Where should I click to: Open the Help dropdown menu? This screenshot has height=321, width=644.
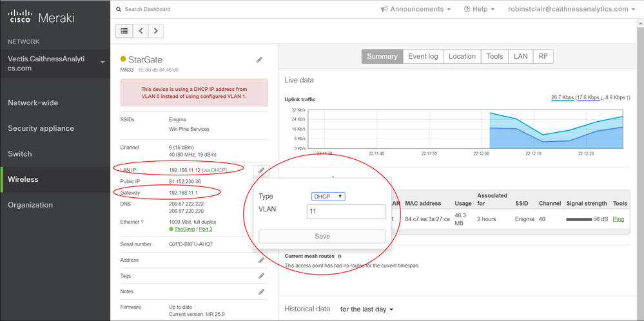(479, 9)
